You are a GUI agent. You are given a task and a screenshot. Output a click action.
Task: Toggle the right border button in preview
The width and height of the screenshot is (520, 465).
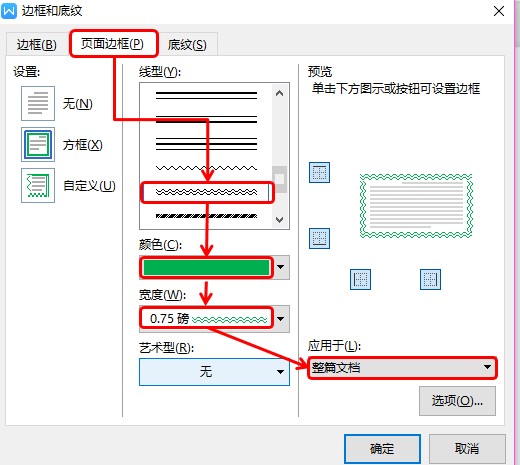[x=430, y=279]
